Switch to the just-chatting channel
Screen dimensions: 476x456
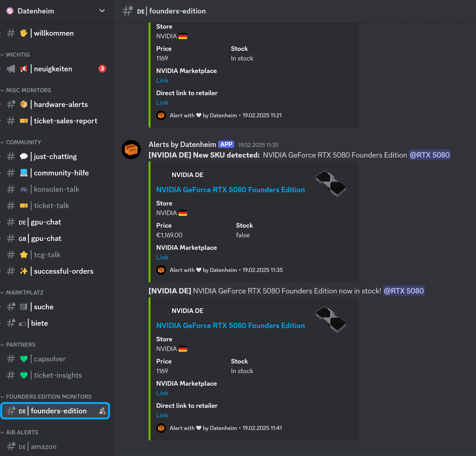click(x=55, y=157)
